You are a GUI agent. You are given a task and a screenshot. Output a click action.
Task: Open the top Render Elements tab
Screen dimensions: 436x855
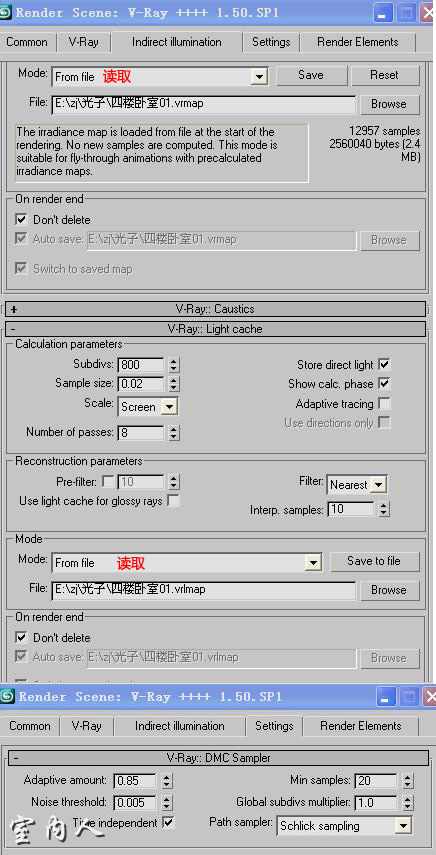[x=358, y=42]
